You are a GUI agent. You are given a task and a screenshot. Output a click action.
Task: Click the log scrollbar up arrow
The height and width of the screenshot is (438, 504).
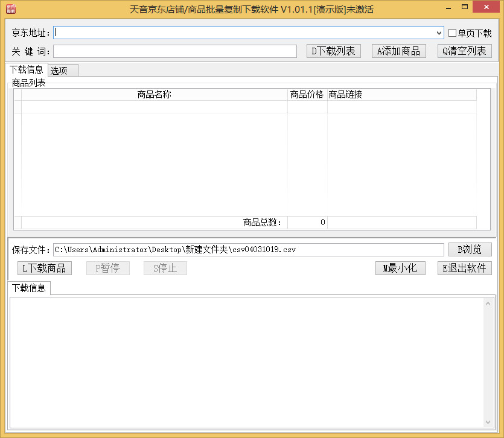click(x=488, y=303)
